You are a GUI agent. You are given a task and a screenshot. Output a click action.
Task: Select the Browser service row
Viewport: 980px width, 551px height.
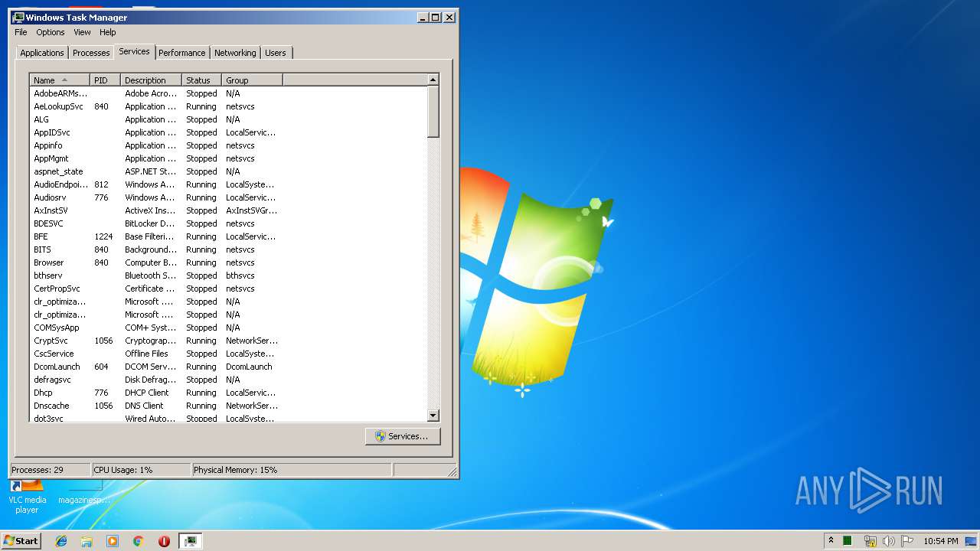[229, 262]
